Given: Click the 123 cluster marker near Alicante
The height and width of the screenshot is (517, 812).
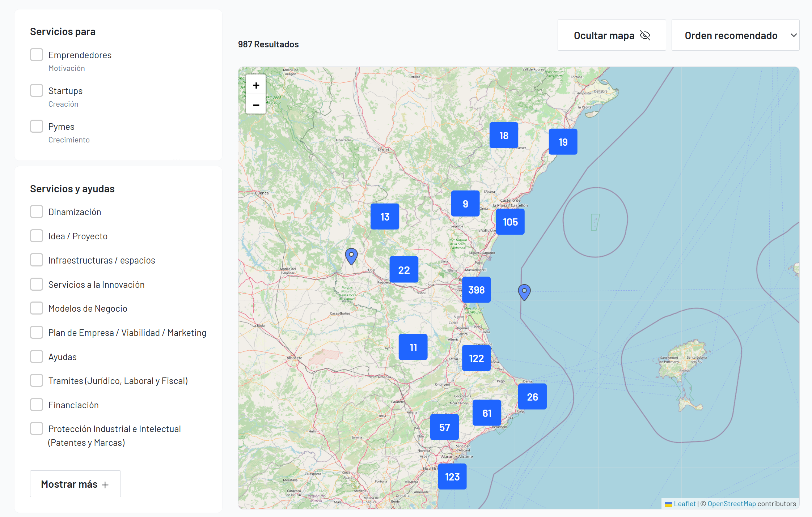Looking at the screenshot, I should coord(452,477).
